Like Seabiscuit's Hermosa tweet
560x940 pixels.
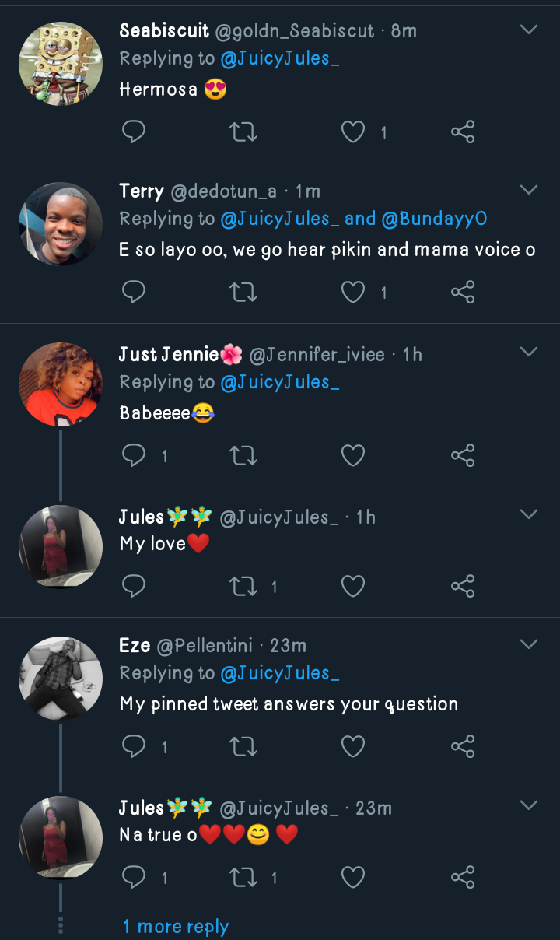(x=353, y=132)
